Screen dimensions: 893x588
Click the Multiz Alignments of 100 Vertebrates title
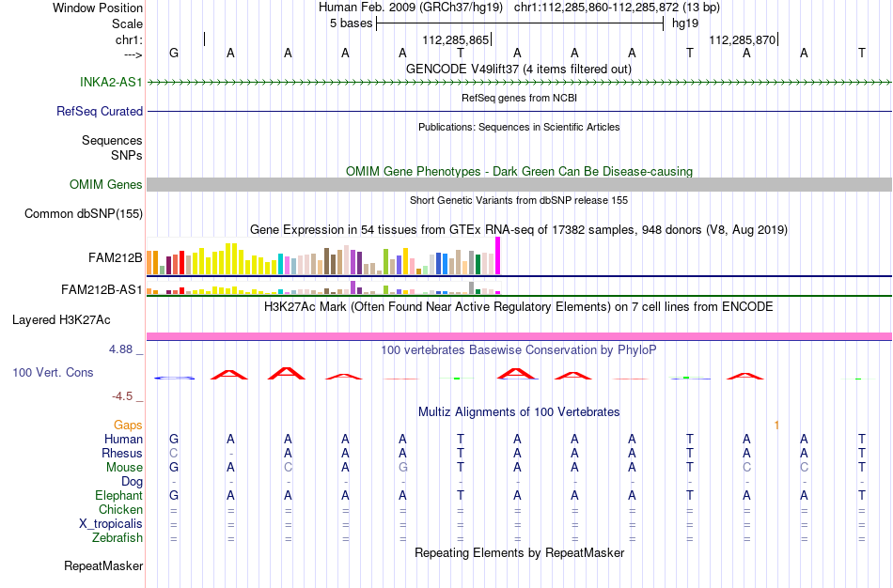point(519,411)
